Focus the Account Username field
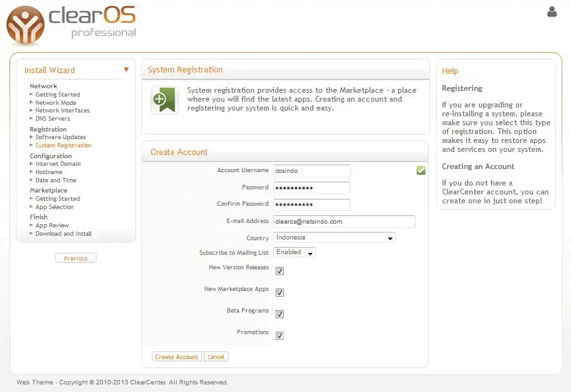The image size is (571, 392). coord(311,170)
